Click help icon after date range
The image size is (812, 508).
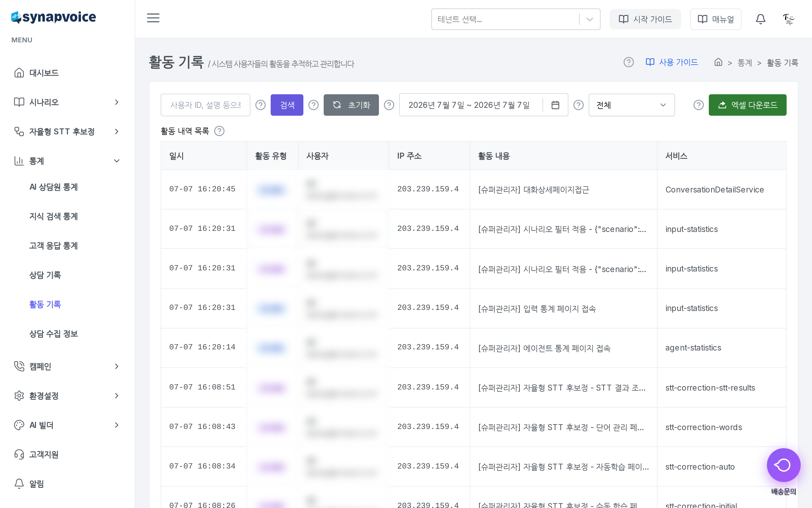pyautogui.click(x=579, y=105)
